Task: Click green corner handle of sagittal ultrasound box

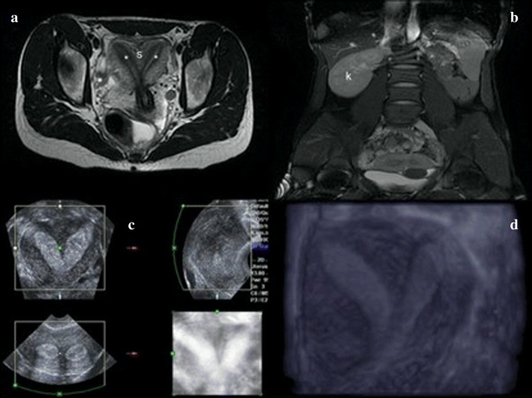Action: 183,206
